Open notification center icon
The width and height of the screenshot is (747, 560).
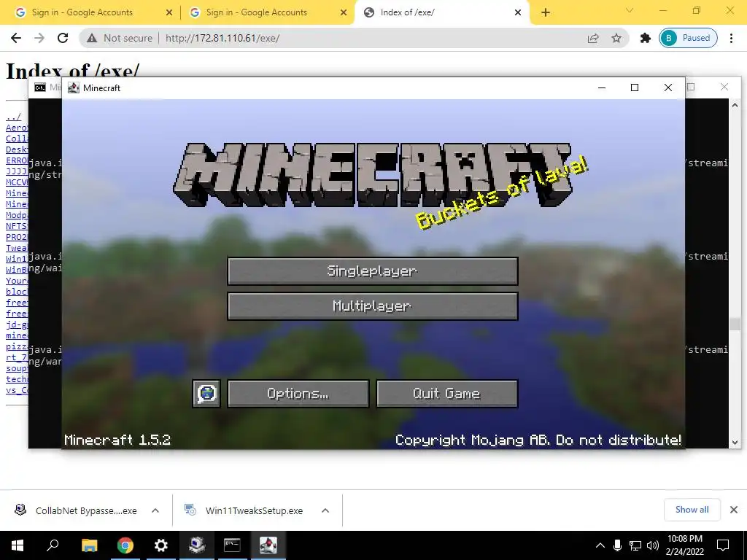tap(723, 545)
